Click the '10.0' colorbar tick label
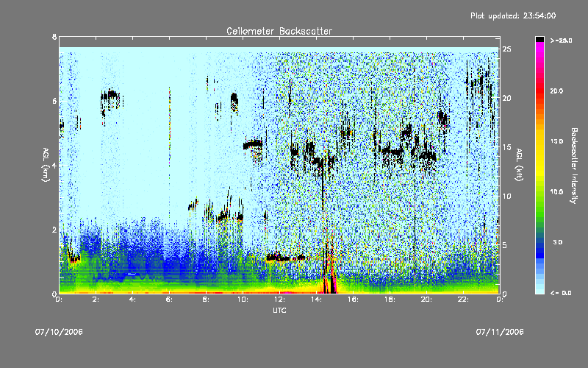 (556, 192)
